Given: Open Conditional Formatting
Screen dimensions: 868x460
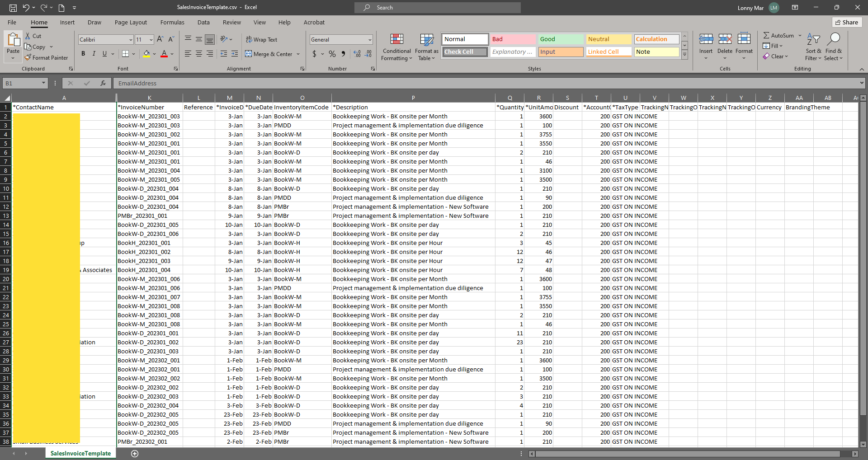Looking at the screenshot, I should tap(396, 47).
